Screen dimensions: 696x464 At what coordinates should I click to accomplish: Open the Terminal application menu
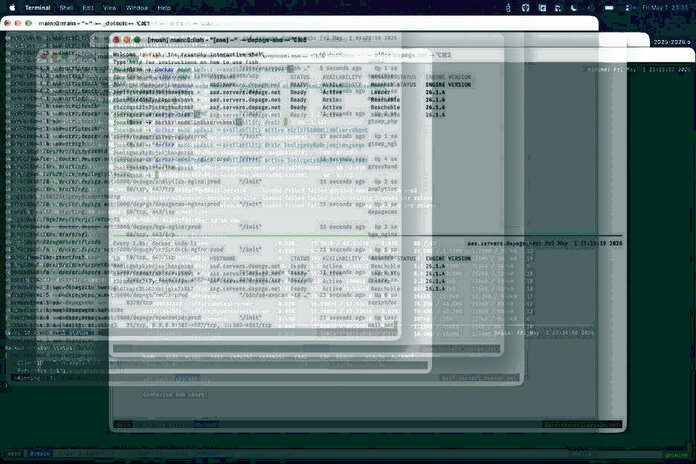click(x=37, y=8)
